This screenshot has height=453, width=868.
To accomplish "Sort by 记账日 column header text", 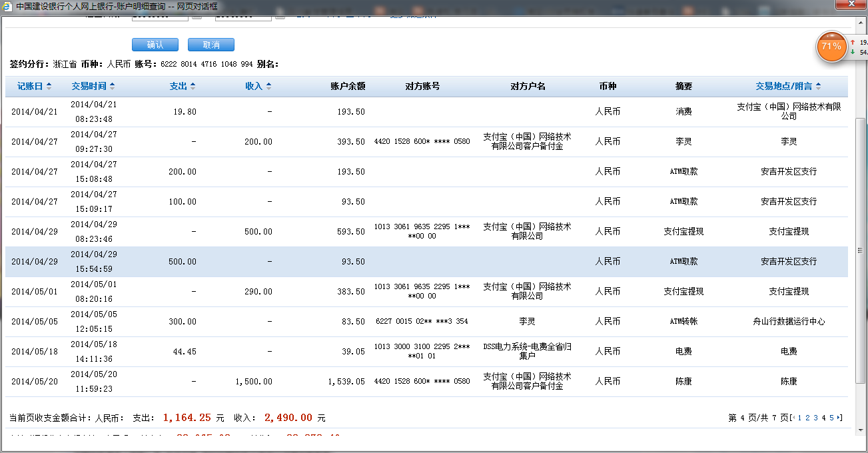I will click(x=30, y=87).
